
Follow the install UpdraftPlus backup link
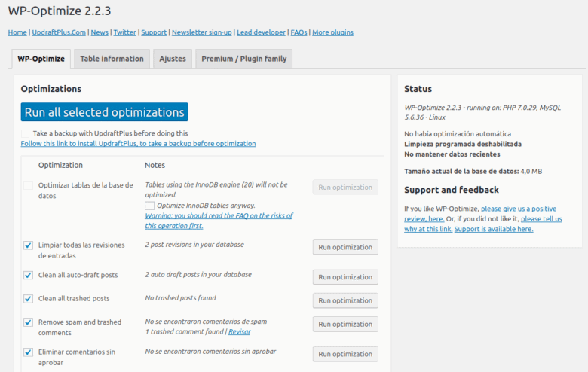click(x=138, y=144)
